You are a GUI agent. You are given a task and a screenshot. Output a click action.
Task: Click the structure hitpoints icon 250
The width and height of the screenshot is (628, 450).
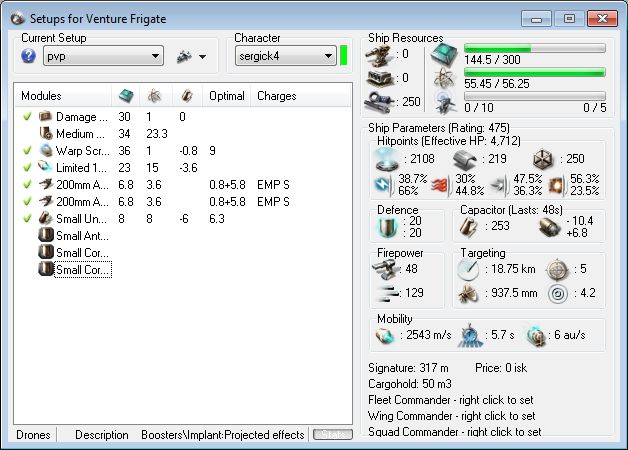point(543,159)
